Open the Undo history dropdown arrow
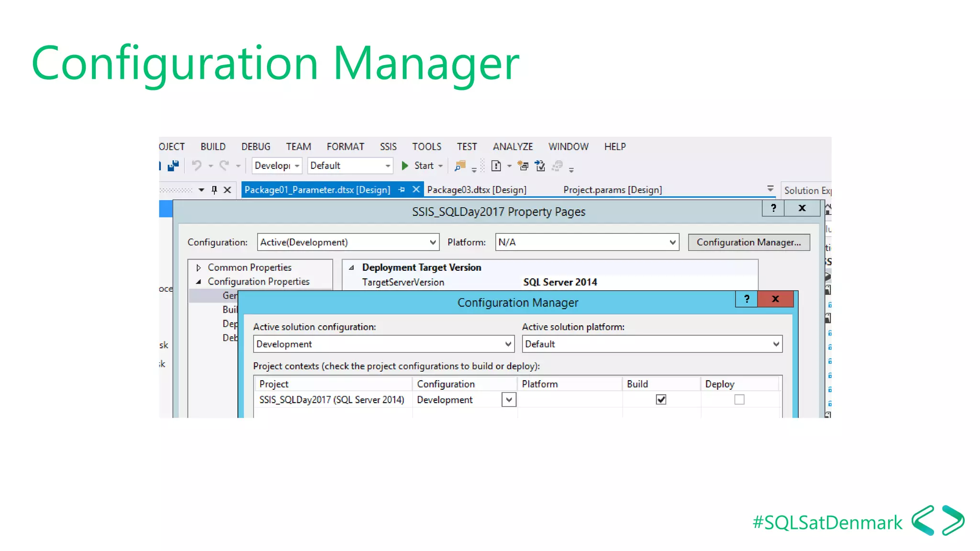 click(211, 166)
